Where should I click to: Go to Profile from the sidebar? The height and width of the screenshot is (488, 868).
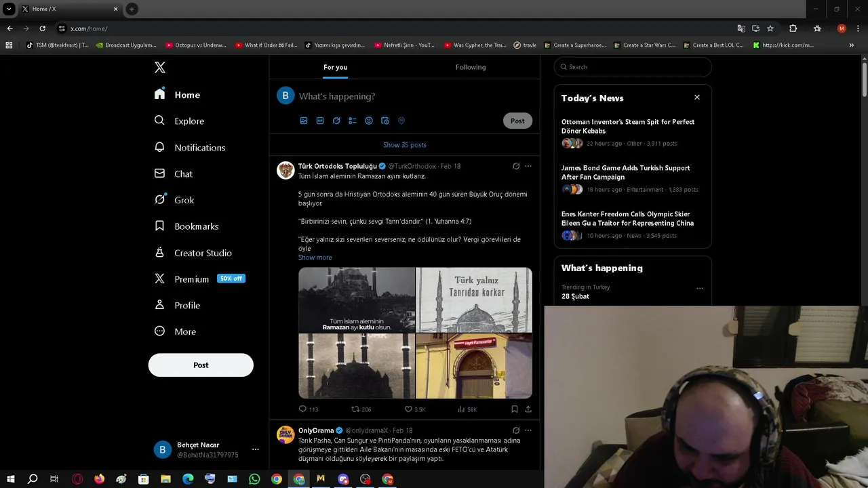click(x=177, y=305)
